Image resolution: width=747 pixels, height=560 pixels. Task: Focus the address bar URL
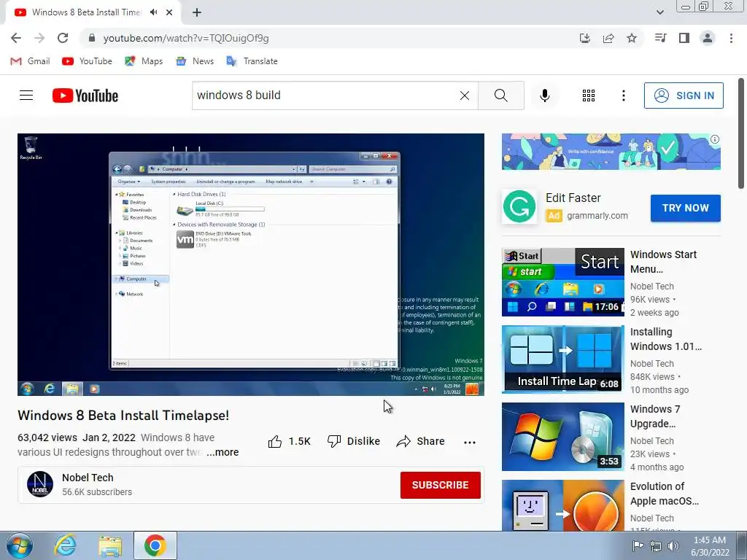(x=186, y=38)
